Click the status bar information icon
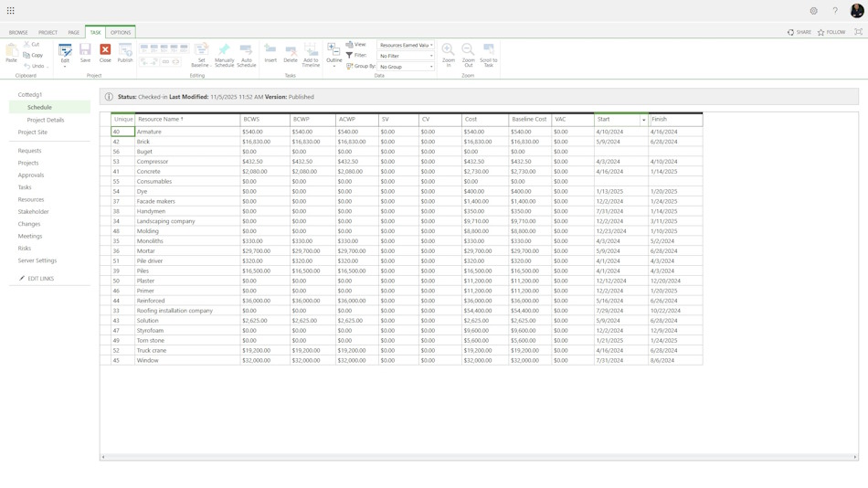This screenshot has width=868, height=488. point(109,96)
